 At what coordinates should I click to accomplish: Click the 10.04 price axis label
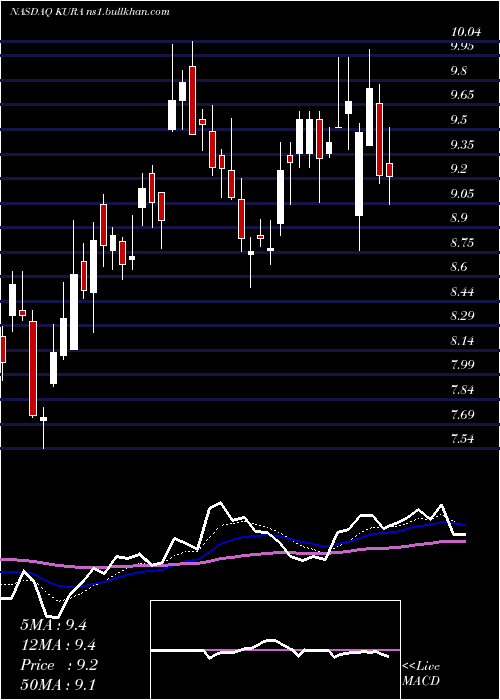coord(467,32)
